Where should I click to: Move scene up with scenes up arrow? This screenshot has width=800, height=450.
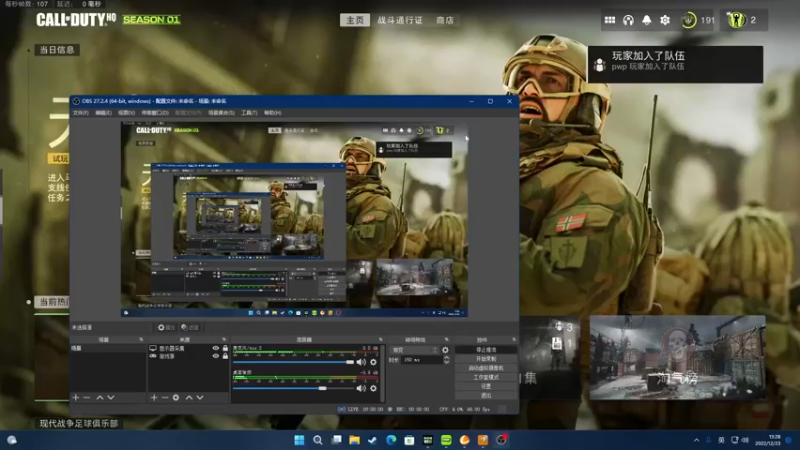[x=100, y=397]
